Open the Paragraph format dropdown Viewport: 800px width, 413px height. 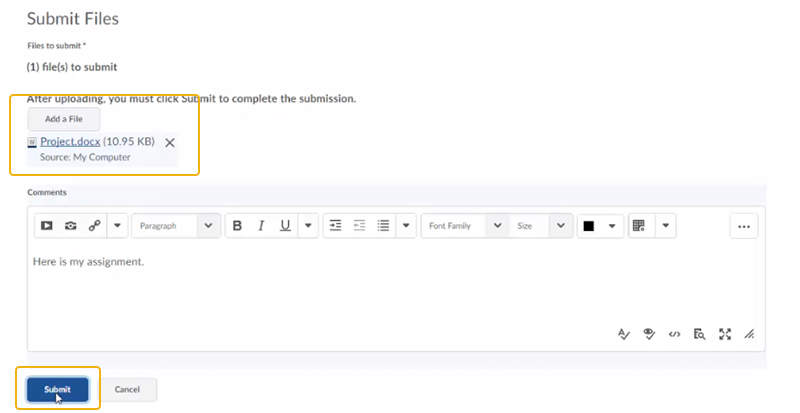pos(176,226)
